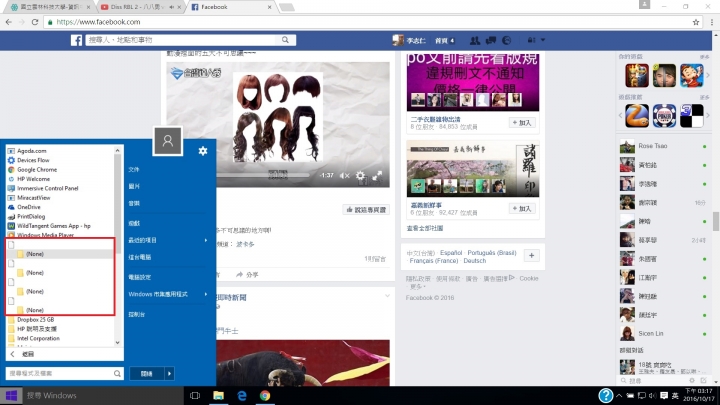Viewport: 720px width, 405px height.
Task: Launch Microsoft Edge from the taskbar
Action: click(x=242, y=395)
